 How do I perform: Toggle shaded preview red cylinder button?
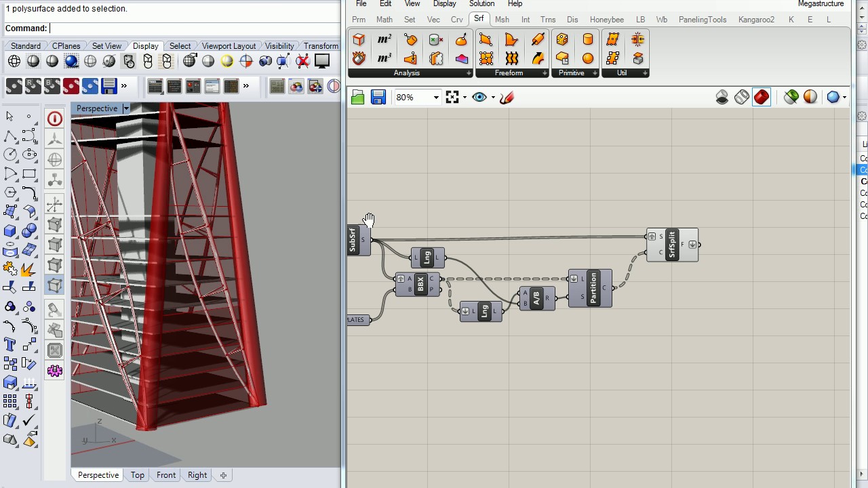click(762, 98)
